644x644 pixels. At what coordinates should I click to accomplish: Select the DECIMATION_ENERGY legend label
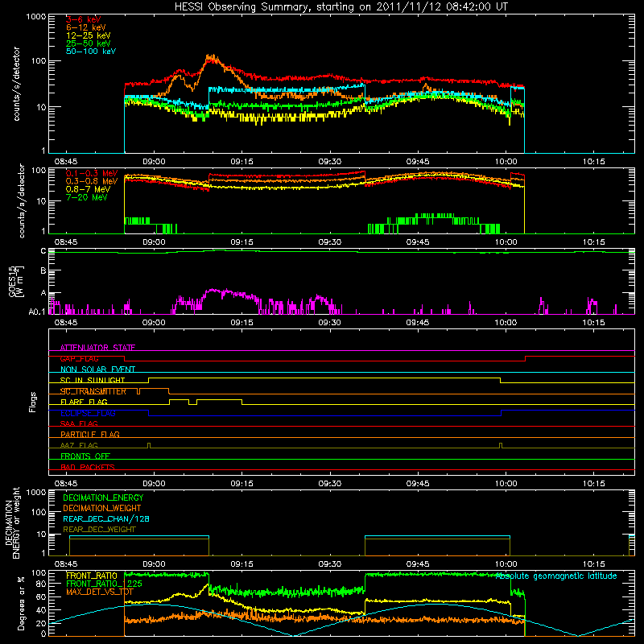[103, 497]
